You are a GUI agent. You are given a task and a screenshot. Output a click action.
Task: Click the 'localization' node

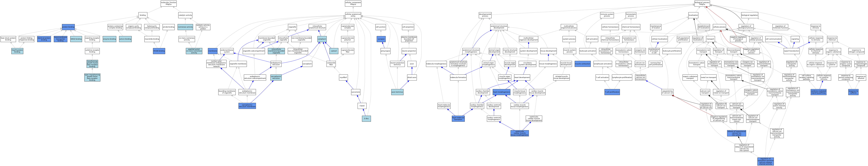[x=693, y=15]
